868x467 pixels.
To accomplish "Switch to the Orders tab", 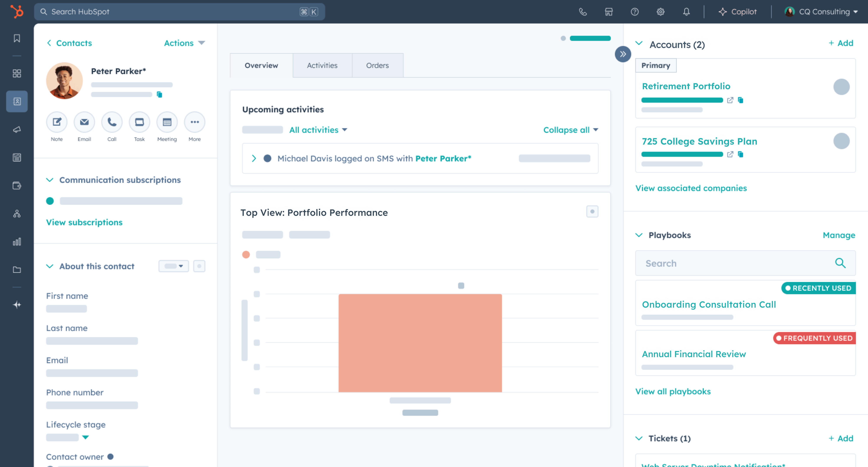I will click(x=377, y=65).
